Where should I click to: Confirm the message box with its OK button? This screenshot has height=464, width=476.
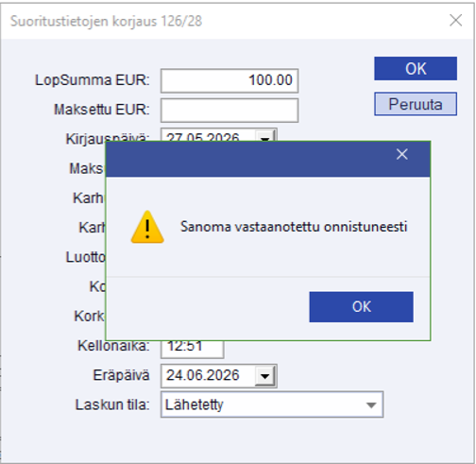(x=361, y=307)
